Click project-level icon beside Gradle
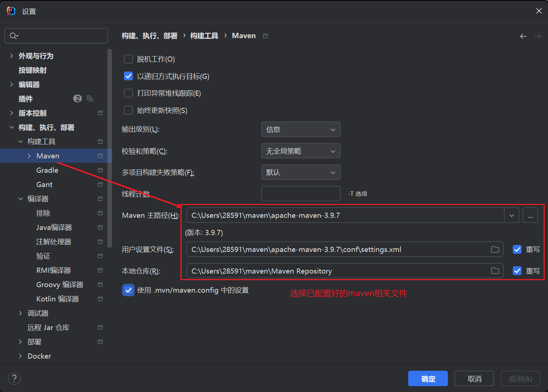 (100, 170)
